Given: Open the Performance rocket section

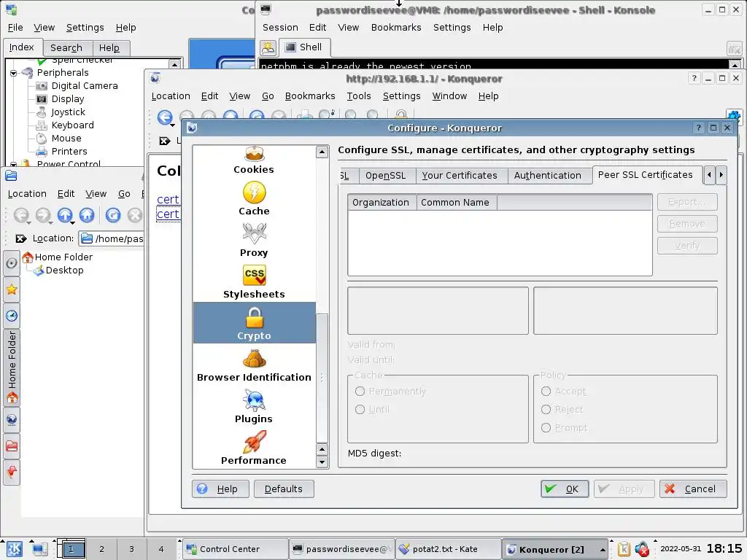Looking at the screenshot, I should click(254, 448).
